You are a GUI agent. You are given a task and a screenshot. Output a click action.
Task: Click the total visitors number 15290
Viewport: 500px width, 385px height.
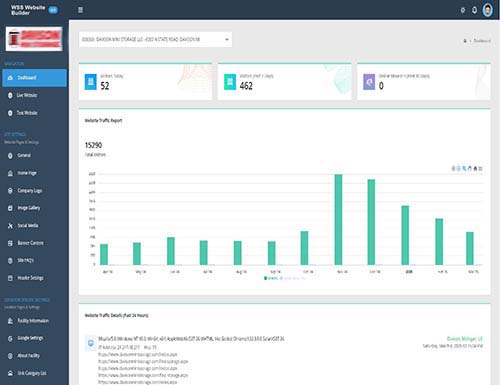point(93,145)
